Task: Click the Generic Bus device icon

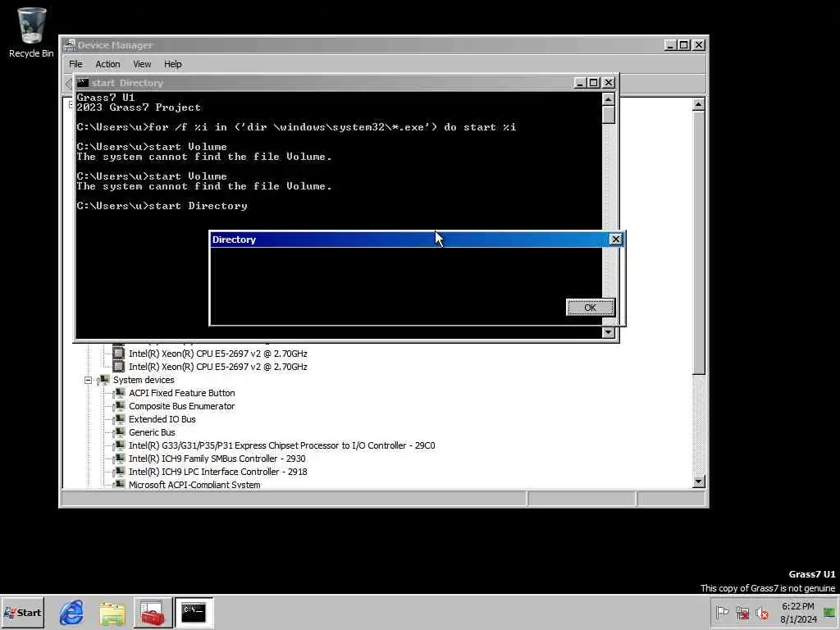Action: [120, 432]
